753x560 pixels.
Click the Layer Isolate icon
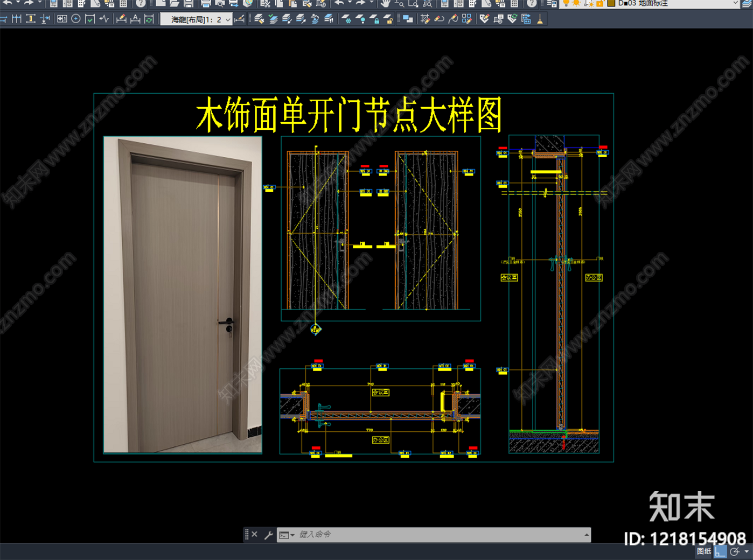[x=287, y=19]
